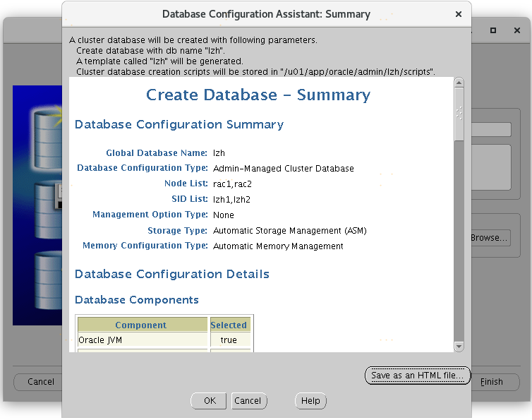Click the background wizard's Cancel button
532x420 pixels.
point(40,382)
